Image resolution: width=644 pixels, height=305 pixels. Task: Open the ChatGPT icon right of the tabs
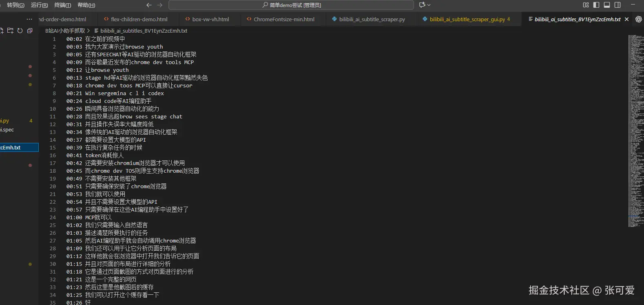click(638, 19)
